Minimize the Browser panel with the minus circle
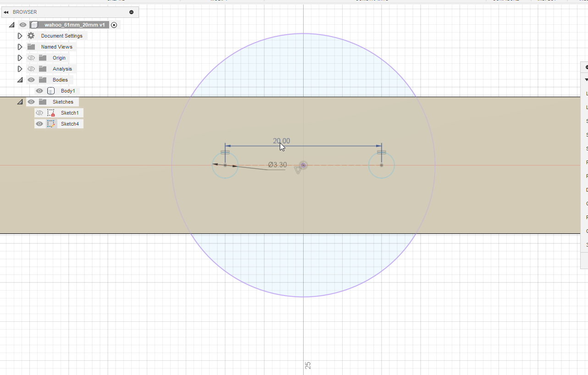The height and width of the screenshot is (375, 588). coord(132,12)
